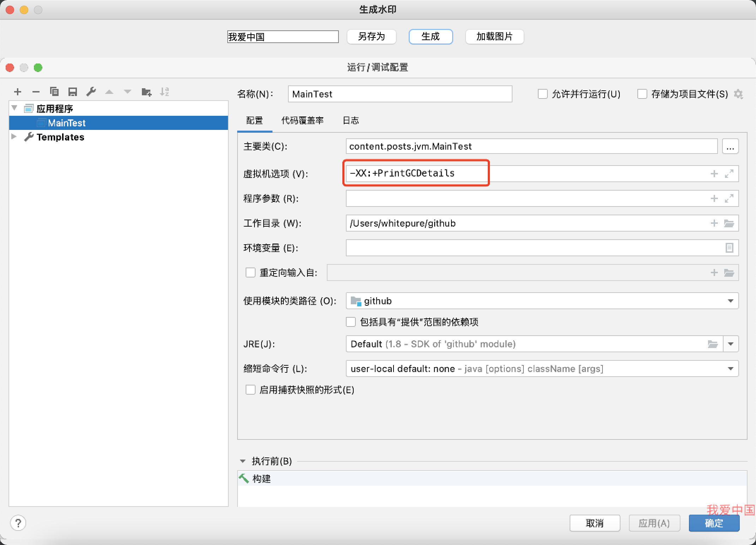Open the github module classpath dropdown
This screenshot has width=756, height=545.
731,301
